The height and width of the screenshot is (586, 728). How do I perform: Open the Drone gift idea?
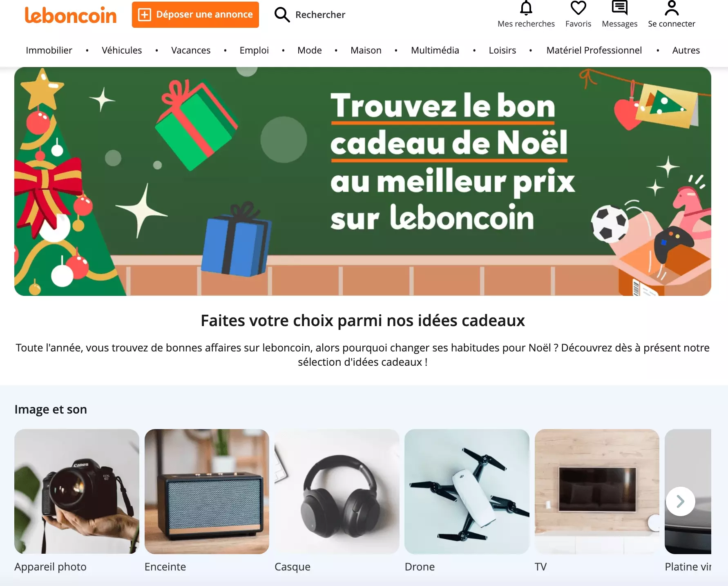coord(467,492)
